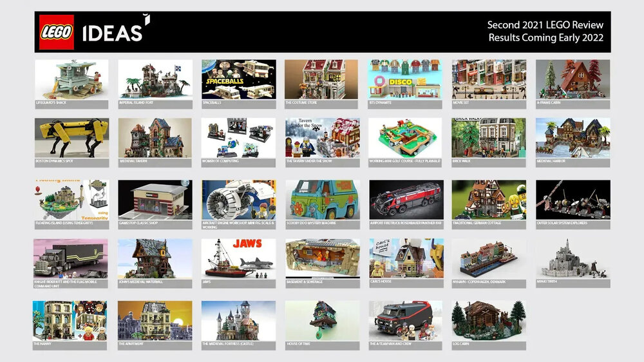Screen dimensions: 644x362
Task: Select the Outer Solar System Explorers image
Action: pos(573,200)
